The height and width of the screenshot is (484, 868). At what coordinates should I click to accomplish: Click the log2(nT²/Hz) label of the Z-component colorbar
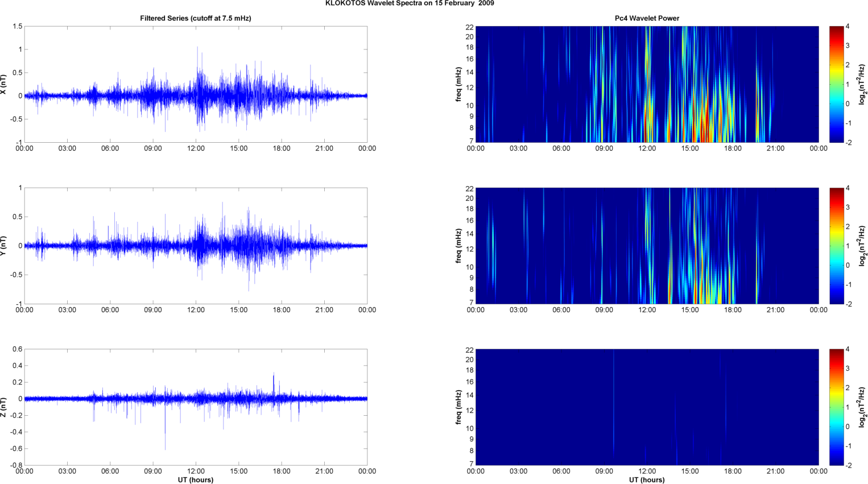863,407
